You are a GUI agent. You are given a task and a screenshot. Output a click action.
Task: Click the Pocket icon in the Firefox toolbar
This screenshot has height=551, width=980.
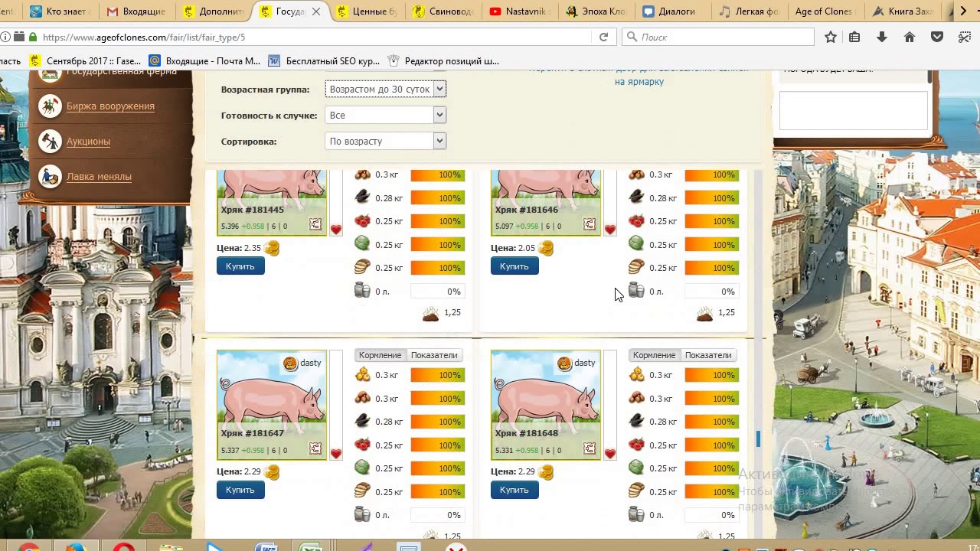937,37
